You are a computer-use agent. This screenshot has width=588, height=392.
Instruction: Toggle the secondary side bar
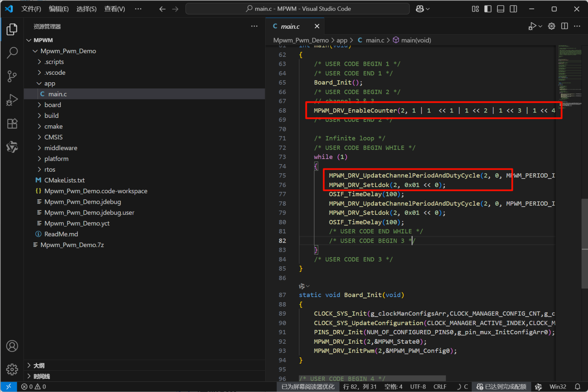513,9
